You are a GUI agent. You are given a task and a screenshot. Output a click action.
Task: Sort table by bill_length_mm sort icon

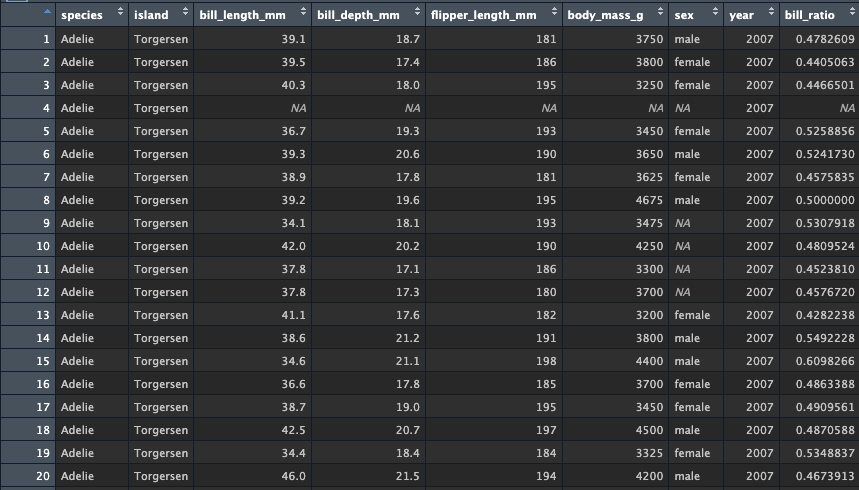[x=303, y=12]
